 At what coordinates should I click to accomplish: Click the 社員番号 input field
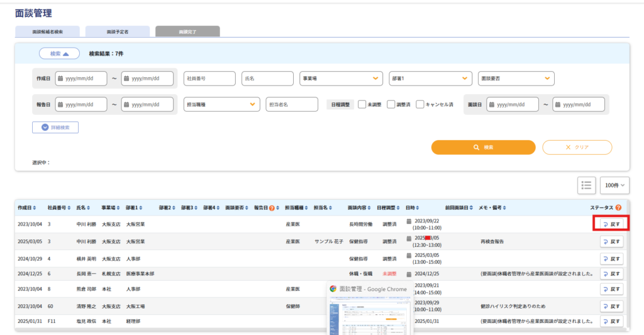[x=209, y=79]
